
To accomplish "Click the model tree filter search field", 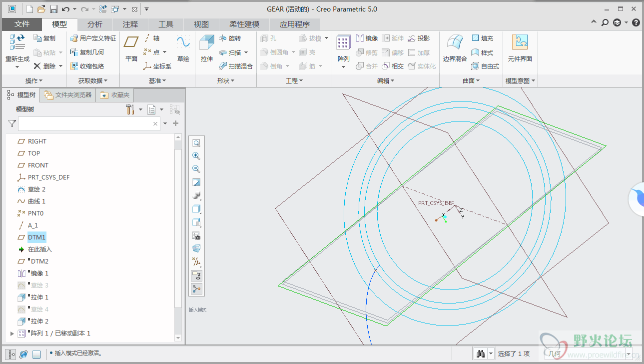I will 89,123.
